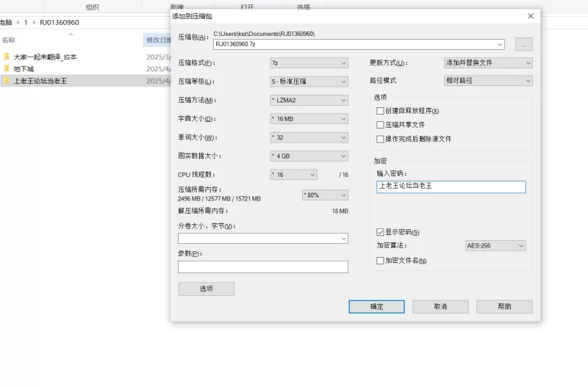The width and height of the screenshot is (588, 387).
Task: Check 操作完成后删除源文件 option
Action: pyautogui.click(x=380, y=139)
